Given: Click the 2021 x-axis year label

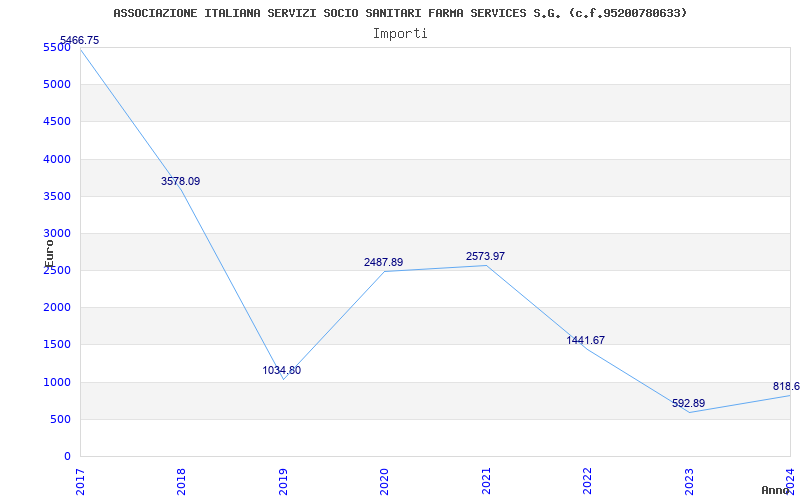Looking at the screenshot, I should 486,481.
